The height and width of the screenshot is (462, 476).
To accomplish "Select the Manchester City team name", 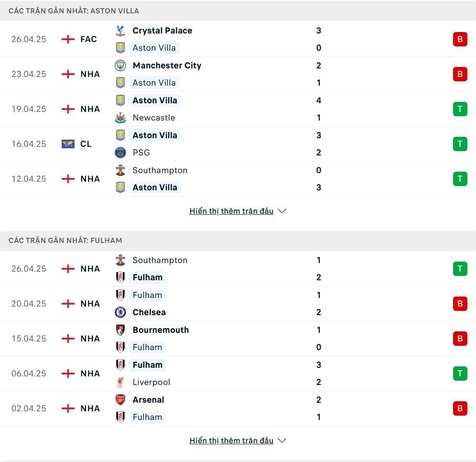I will pyautogui.click(x=167, y=66).
